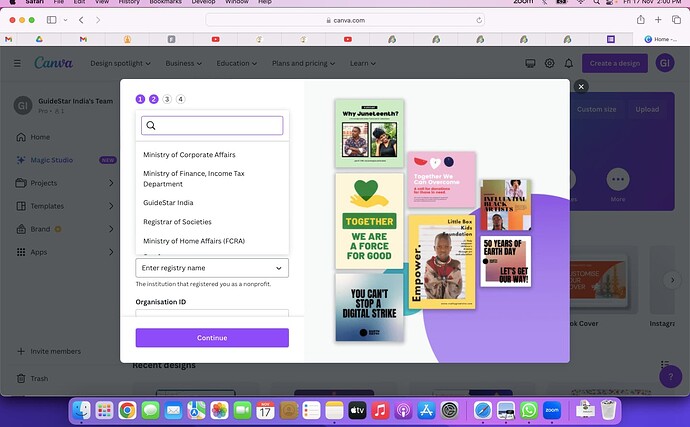Open Photos app in the dock

pyautogui.click(x=219, y=411)
